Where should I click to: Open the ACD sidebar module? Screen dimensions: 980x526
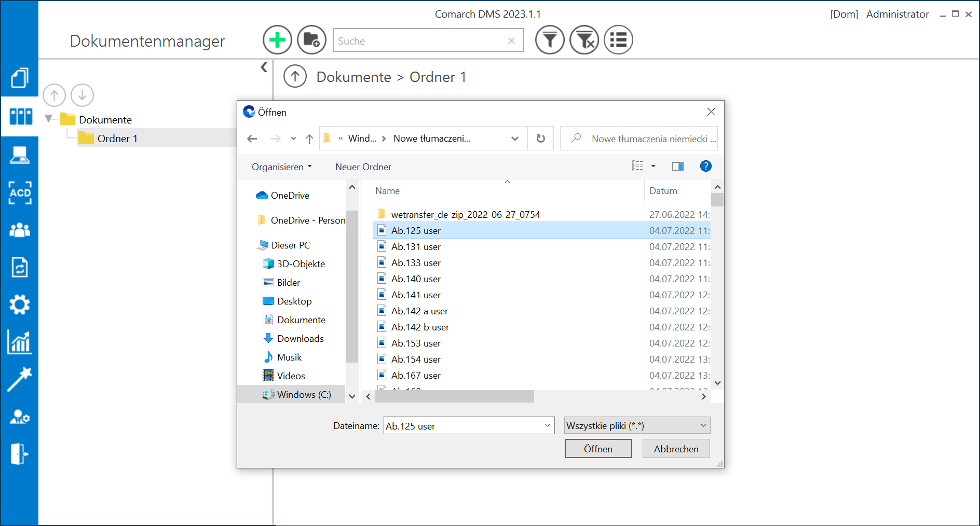click(x=20, y=192)
